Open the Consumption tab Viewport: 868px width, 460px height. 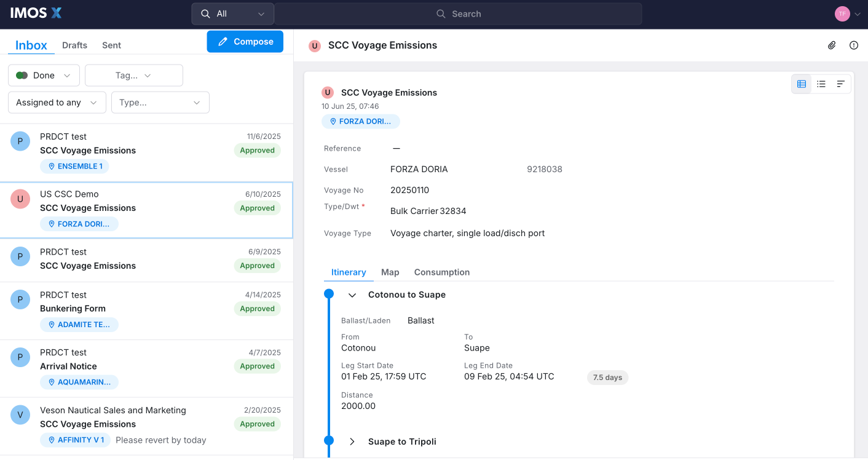[441, 272]
